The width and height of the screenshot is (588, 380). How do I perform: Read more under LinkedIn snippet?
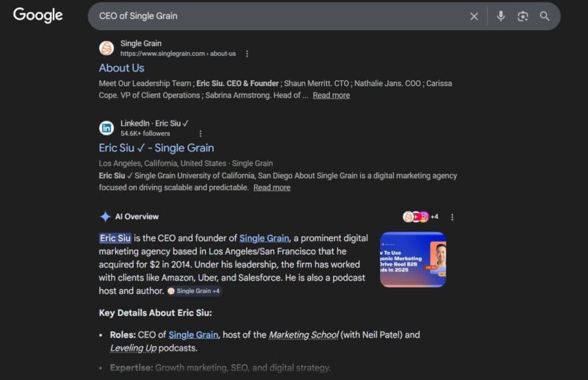coord(272,187)
